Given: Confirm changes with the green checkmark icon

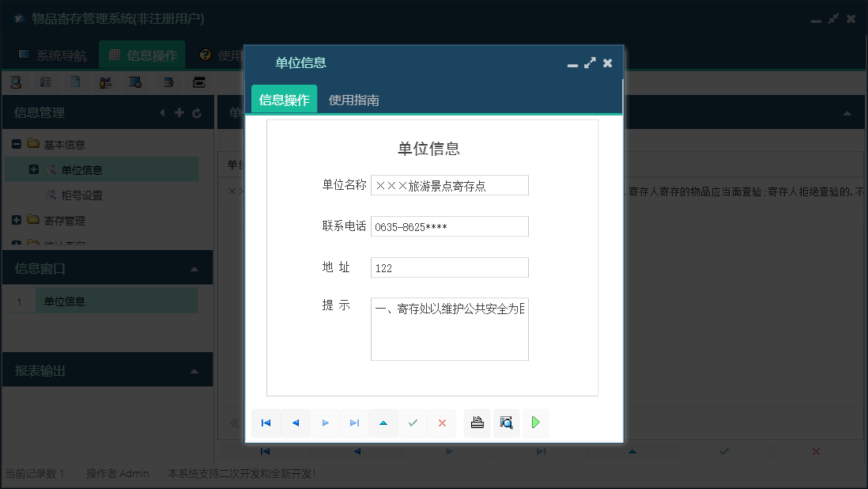Looking at the screenshot, I should [x=413, y=423].
